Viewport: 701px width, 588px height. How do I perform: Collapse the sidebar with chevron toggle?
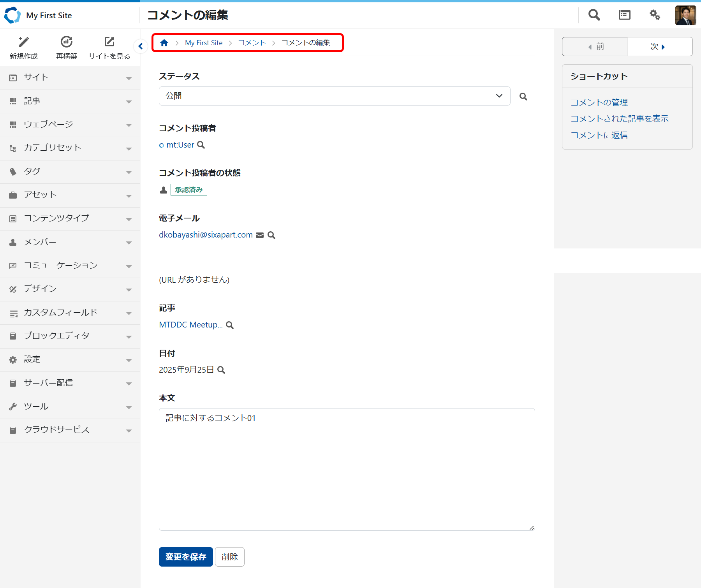click(141, 46)
